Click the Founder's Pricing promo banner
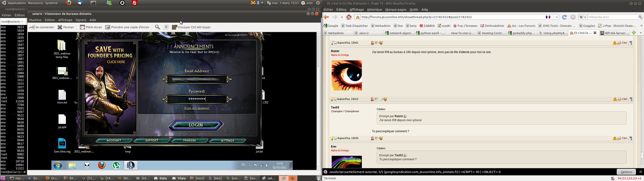The image size is (644, 181). click(x=111, y=88)
